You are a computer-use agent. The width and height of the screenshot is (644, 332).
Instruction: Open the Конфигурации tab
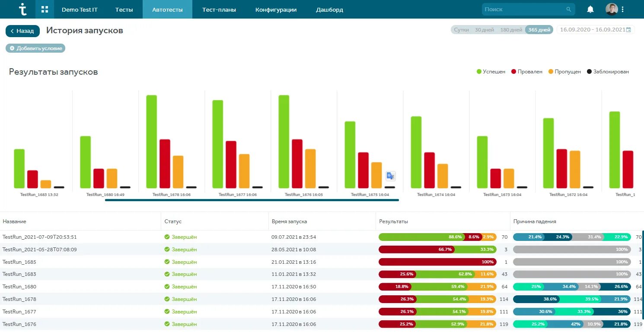click(276, 9)
